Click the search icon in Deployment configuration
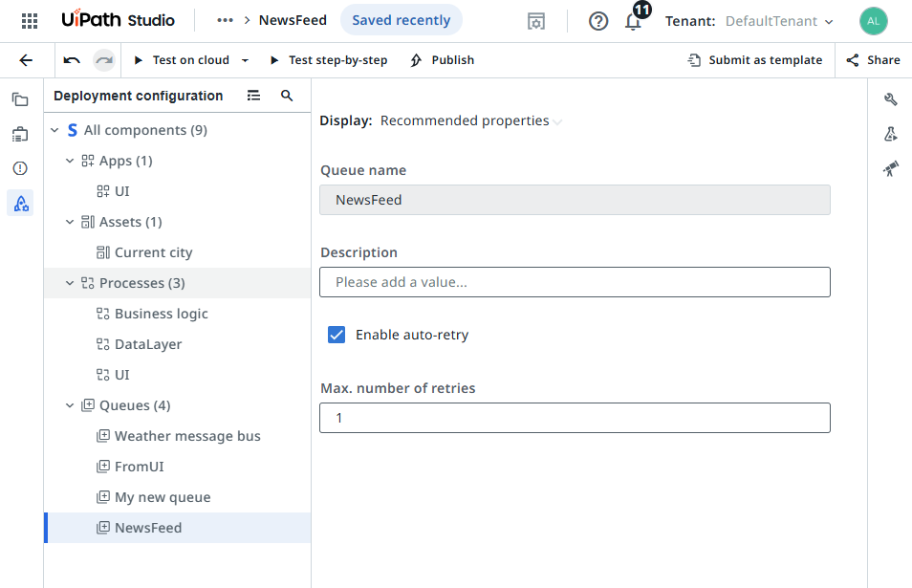This screenshot has width=912, height=588. pos(287,96)
